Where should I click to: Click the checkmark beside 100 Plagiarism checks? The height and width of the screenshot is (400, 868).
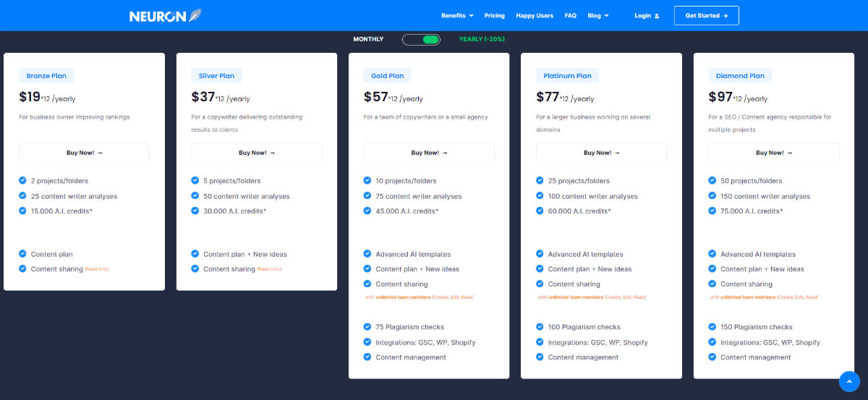tap(540, 327)
